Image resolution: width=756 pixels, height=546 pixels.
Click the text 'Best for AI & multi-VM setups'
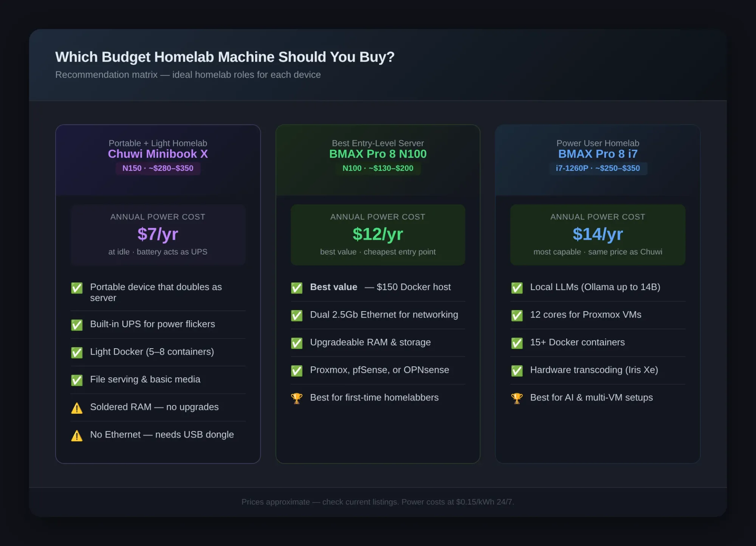click(x=592, y=398)
